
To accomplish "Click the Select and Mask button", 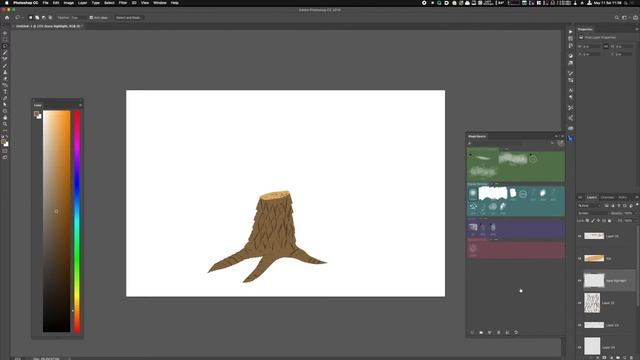I will (129, 18).
